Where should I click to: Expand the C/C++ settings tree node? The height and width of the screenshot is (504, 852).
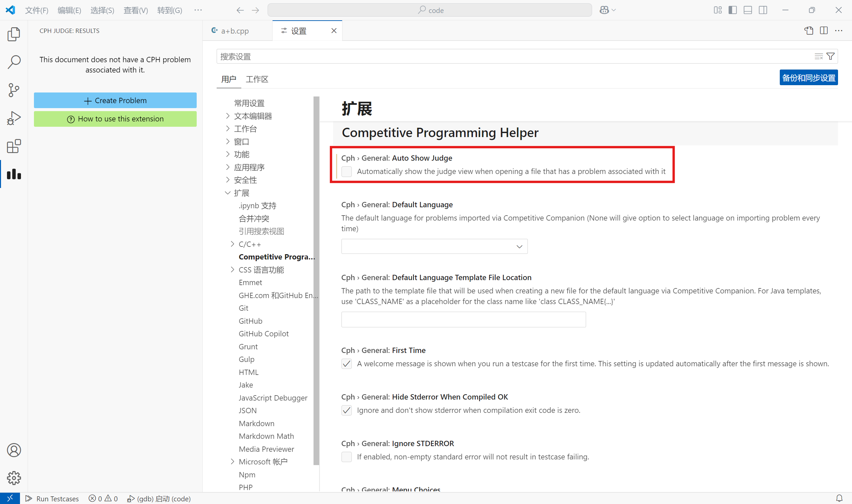point(232,244)
